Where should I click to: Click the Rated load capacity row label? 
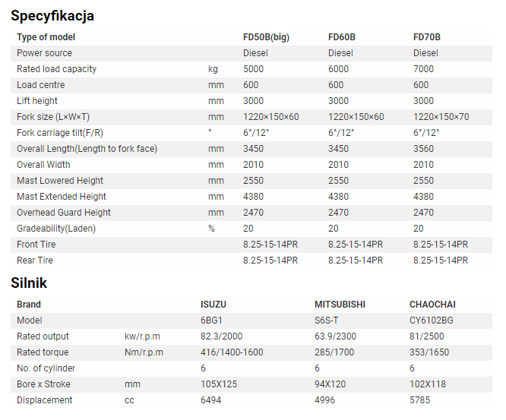[x=56, y=69]
